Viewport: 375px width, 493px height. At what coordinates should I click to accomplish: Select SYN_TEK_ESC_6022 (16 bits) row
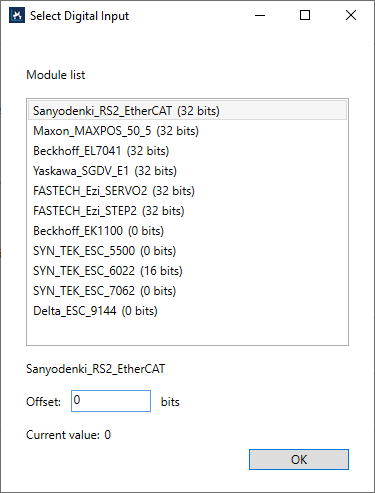pos(187,271)
